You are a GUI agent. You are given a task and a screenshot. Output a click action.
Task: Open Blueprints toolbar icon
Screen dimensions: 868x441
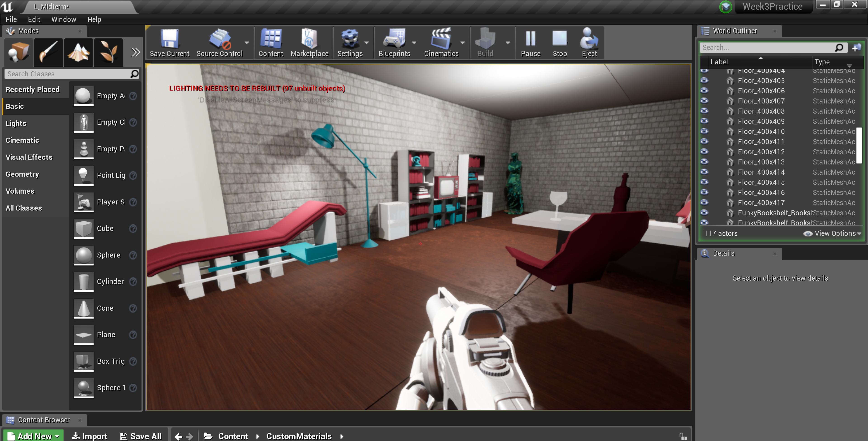coord(394,43)
